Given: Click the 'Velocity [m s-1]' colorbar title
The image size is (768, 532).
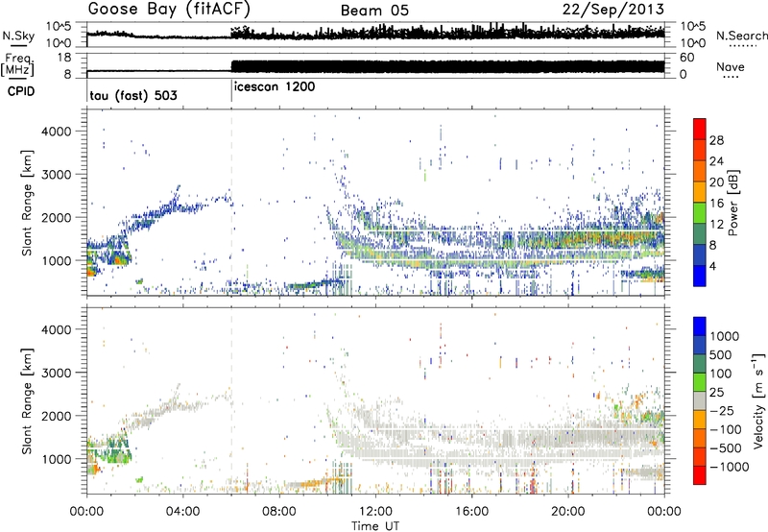Looking at the screenshot, I should tap(758, 400).
